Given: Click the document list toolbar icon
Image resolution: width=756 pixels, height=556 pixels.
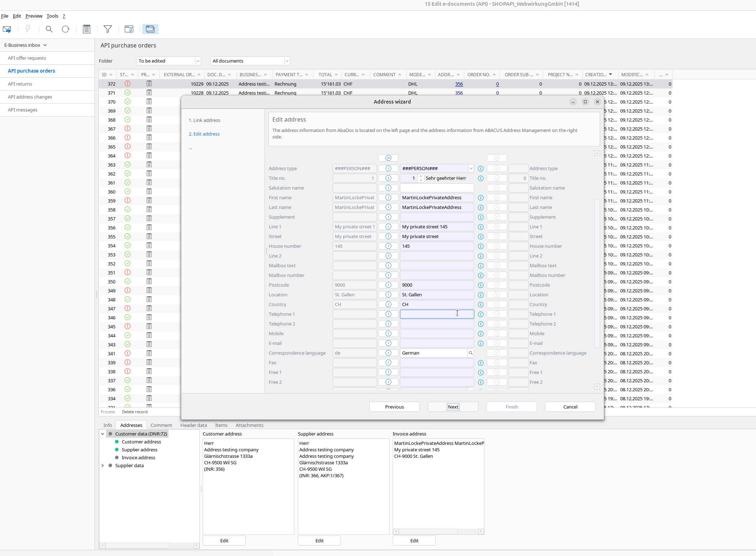Looking at the screenshot, I should click(x=87, y=29).
